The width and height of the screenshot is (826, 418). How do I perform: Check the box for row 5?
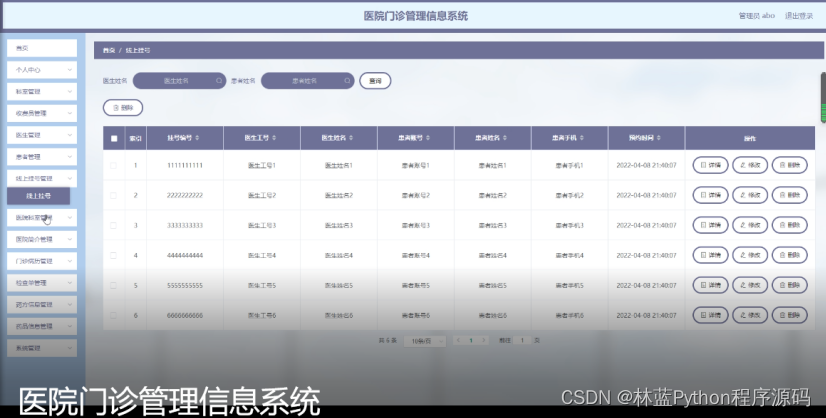pos(114,286)
